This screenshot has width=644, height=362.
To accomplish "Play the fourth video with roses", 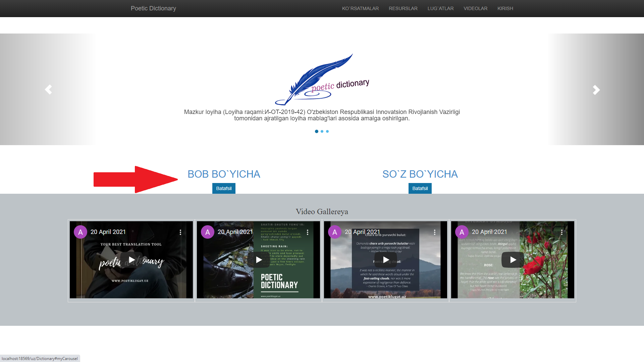I will 513,260.
